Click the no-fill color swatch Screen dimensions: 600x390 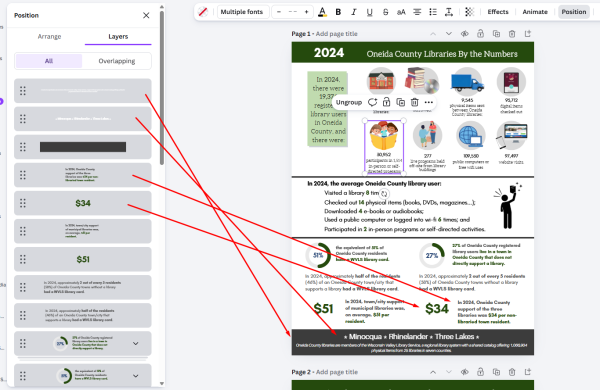(x=203, y=12)
